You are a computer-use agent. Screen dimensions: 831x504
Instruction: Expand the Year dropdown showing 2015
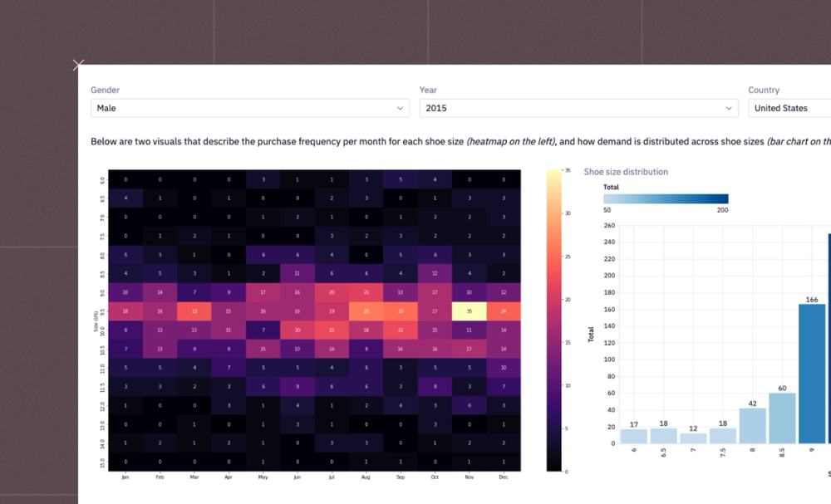click(578, 108)
